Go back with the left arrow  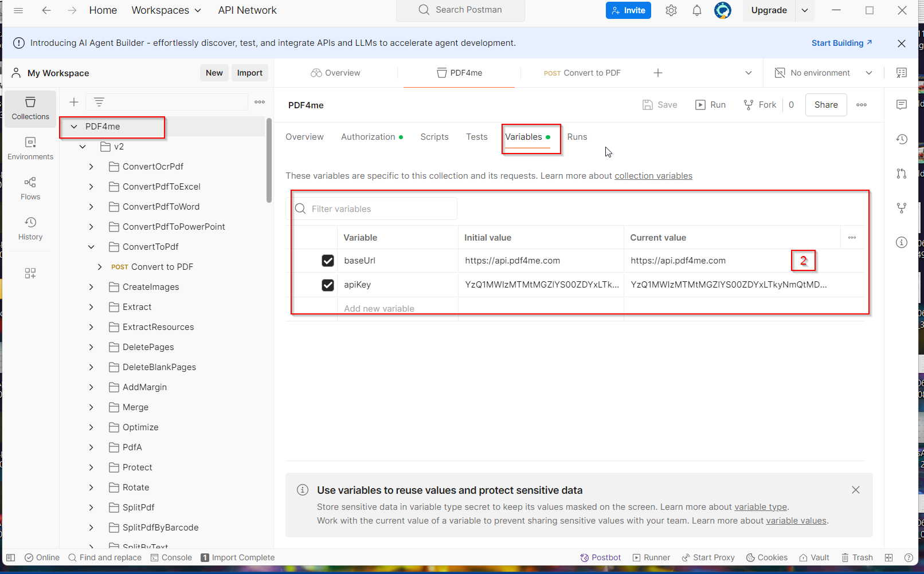pos(46,10)
